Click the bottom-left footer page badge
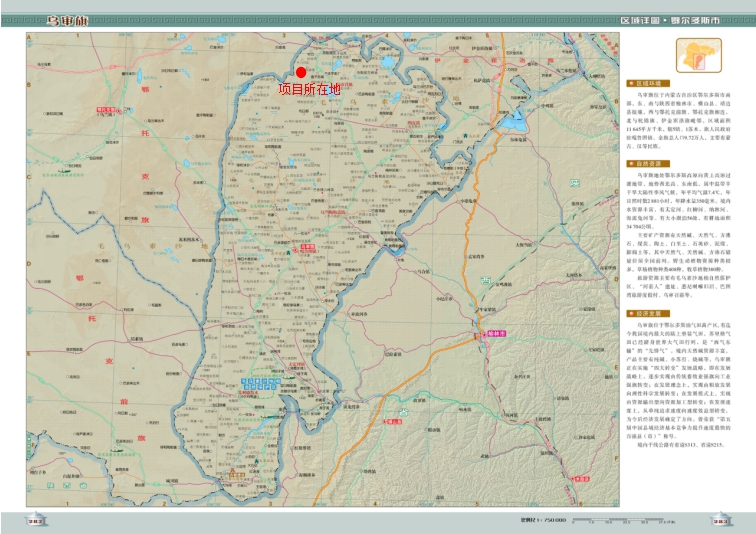 point(37,520)
